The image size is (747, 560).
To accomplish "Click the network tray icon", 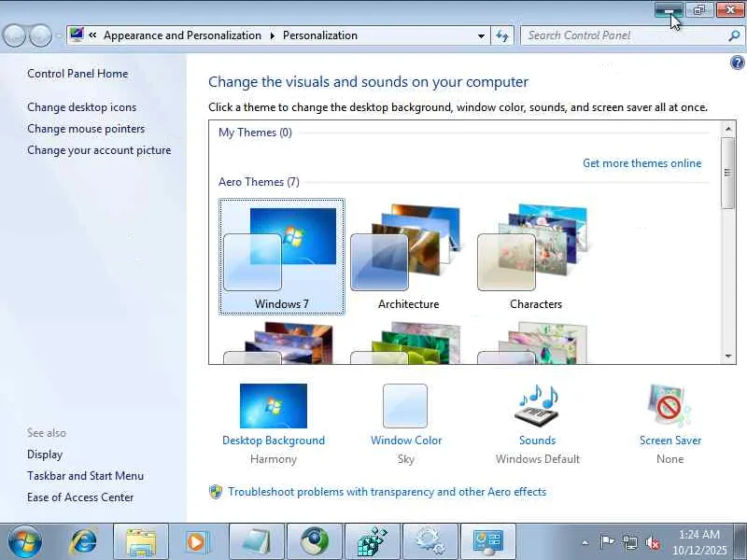I will click(x=630, y=542).
